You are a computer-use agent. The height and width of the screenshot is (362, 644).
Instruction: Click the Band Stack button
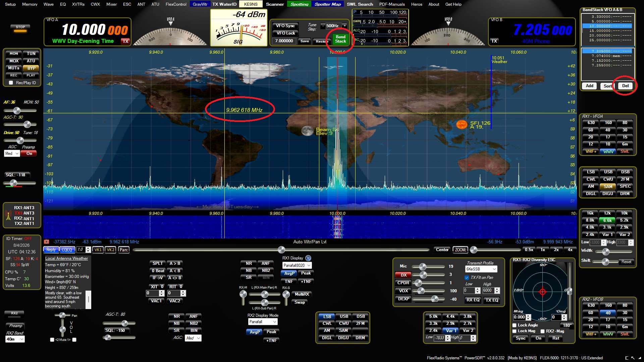[x=340, y=39]
